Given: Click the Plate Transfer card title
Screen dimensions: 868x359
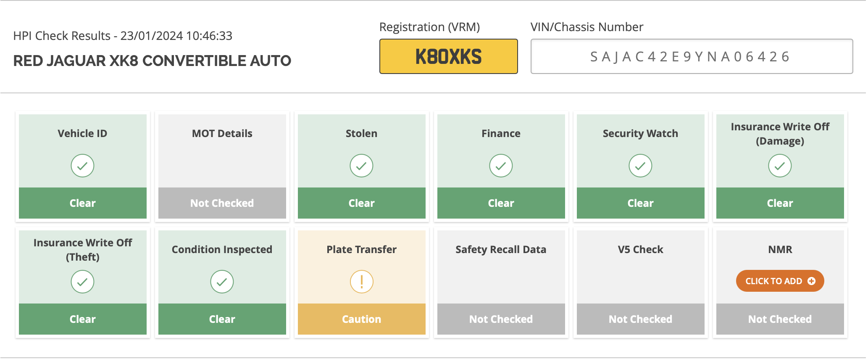Looking at the screenshot, I should point(361,249).
